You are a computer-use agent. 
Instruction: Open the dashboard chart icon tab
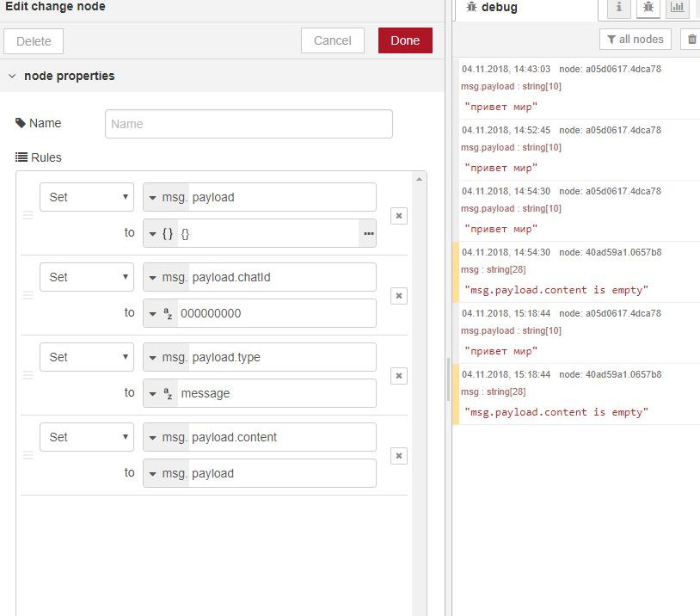pos(678,8)
